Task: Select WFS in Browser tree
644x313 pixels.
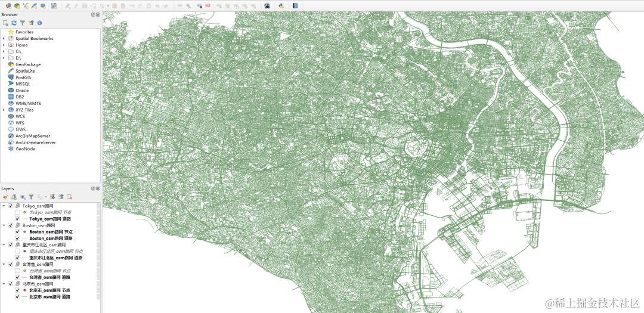Action: tap(20, 123)
